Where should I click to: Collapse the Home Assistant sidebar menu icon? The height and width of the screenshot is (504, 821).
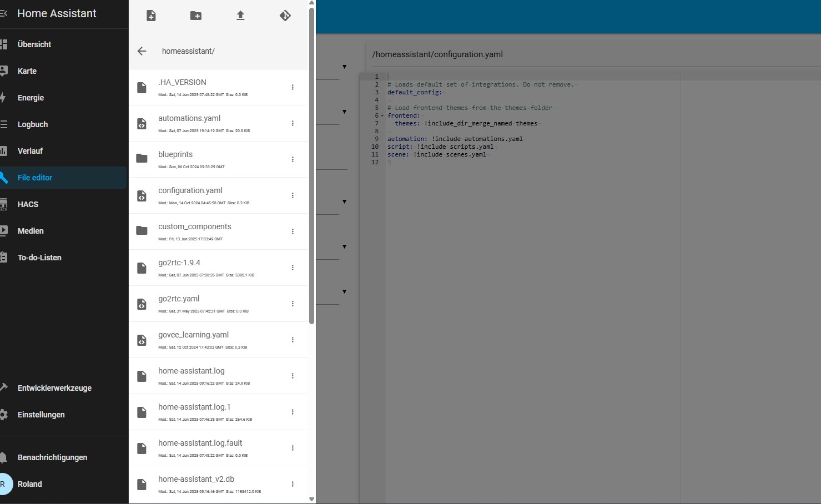click(x=4, y=13)
